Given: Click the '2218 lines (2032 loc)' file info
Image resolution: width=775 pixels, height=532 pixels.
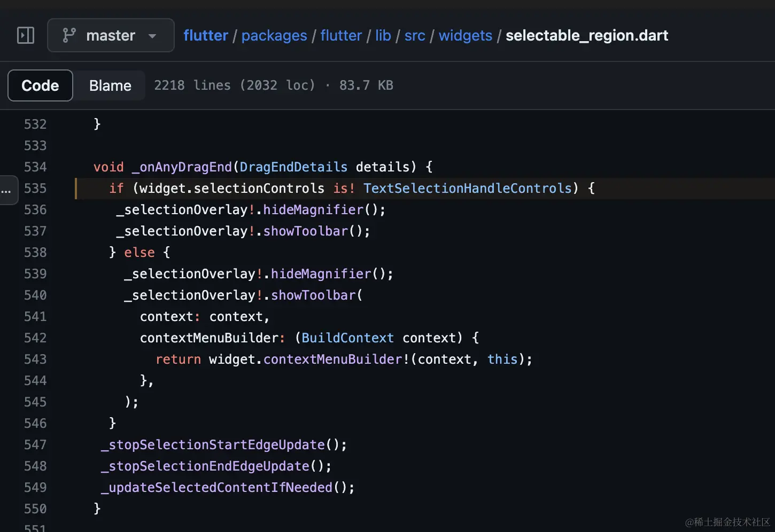Looking at the screenshot, I should (x=235, y=85).
